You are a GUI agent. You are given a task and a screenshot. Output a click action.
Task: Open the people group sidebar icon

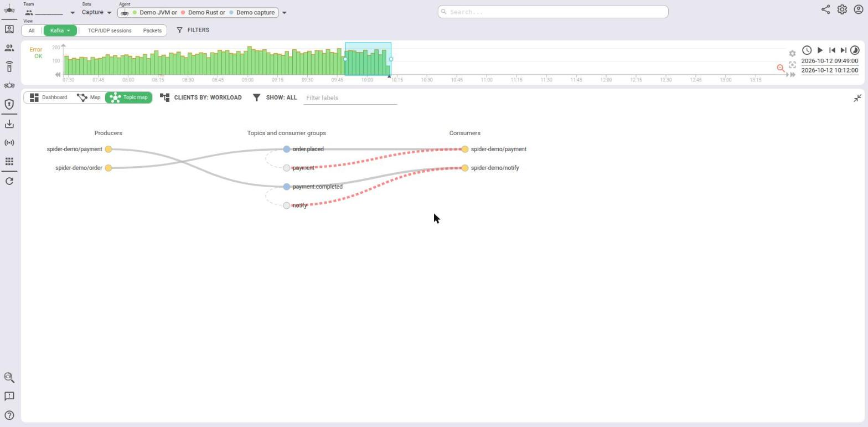[x=9, y=48]
